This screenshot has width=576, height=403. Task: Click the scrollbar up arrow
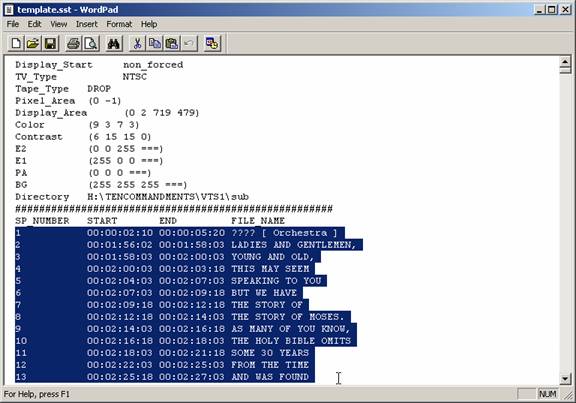pos(565,62)
